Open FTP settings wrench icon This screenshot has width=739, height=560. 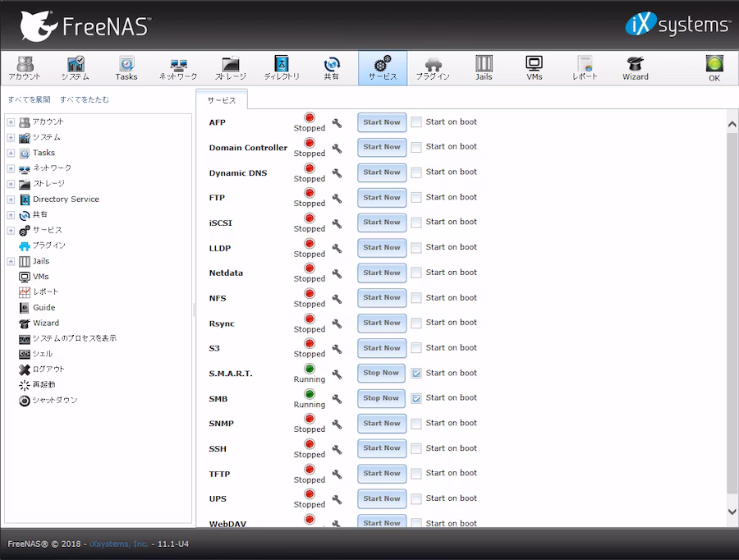[337, 199]
